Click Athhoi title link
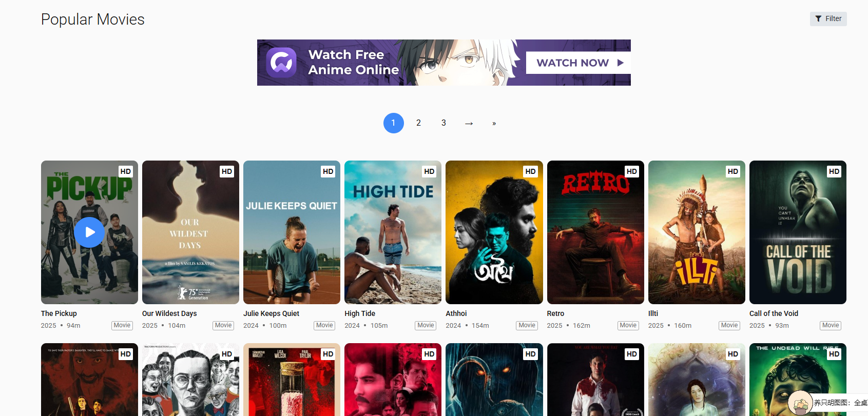Image resolution: width=868 pixels, height=416 pixels. [x=456, y=313]
